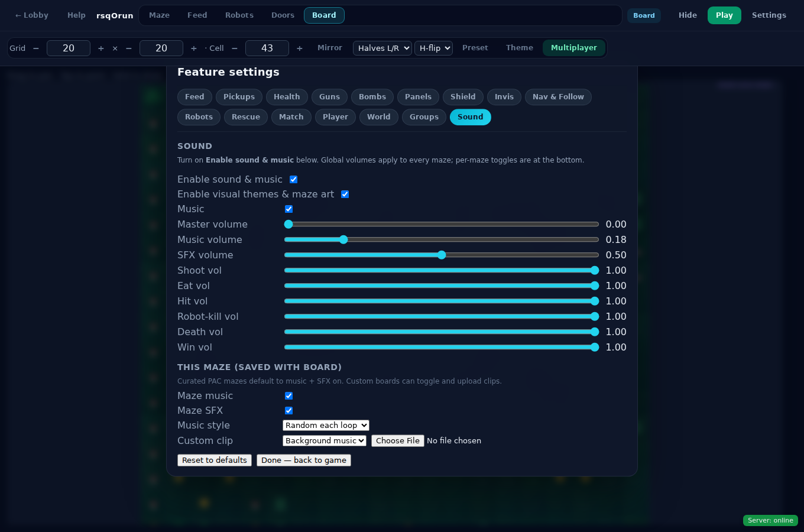This screenshot has height=532, width=804.
Task: Click the Choose File button
Action: tap(398, 440)
